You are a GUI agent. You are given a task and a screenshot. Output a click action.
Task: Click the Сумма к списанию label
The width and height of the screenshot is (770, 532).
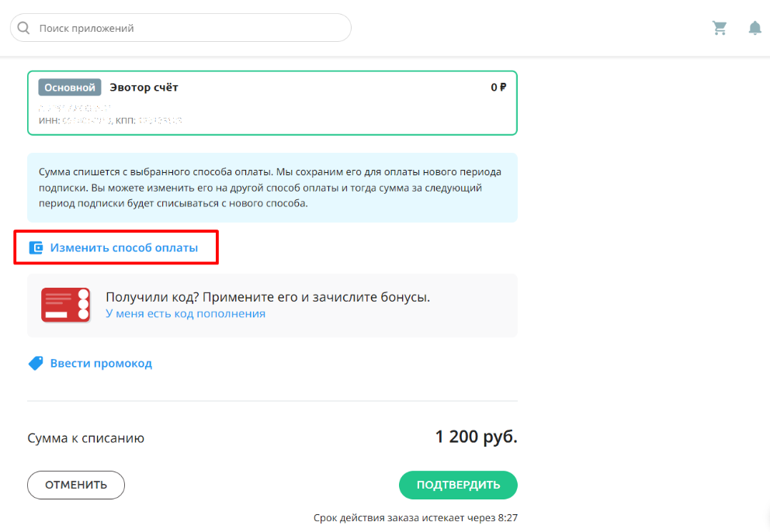(x=86, y=437)
